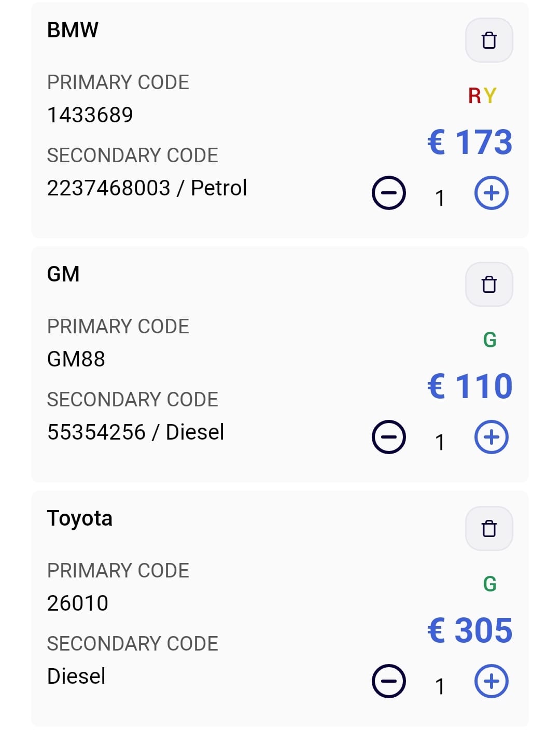Tap the € 173 price
The image size is (560, 734).
pyautogui.click(x=470, y=142)
